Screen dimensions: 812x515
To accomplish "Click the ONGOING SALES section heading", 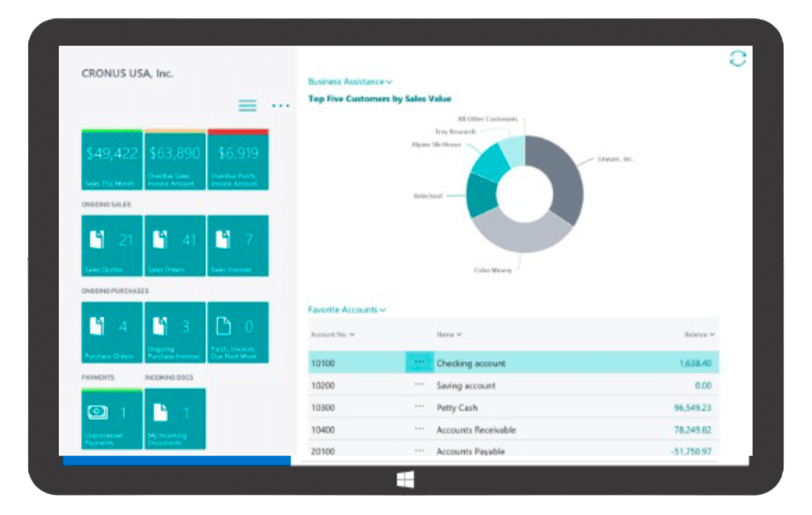I will 106,205.
